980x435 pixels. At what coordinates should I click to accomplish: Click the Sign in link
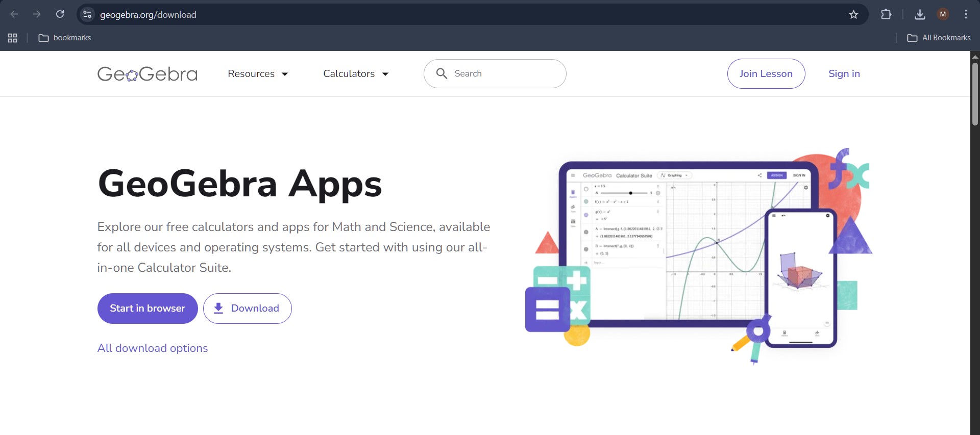click(844, 73)
